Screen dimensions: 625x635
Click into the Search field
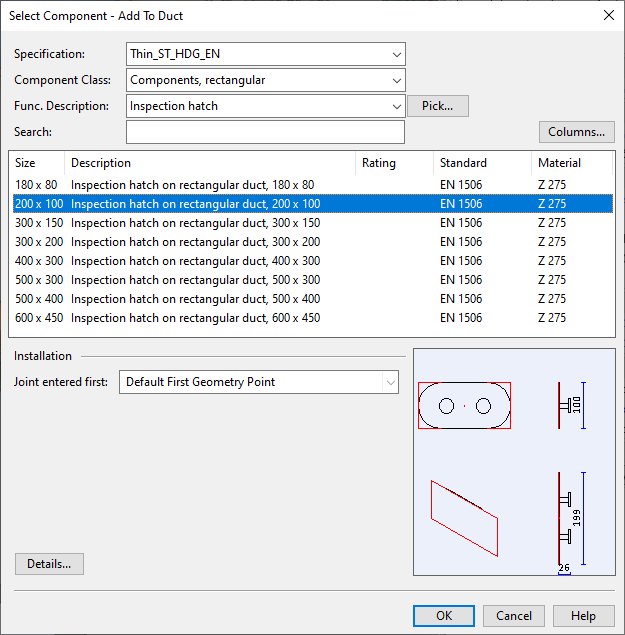pyautogui.click(x=265, y=132)
